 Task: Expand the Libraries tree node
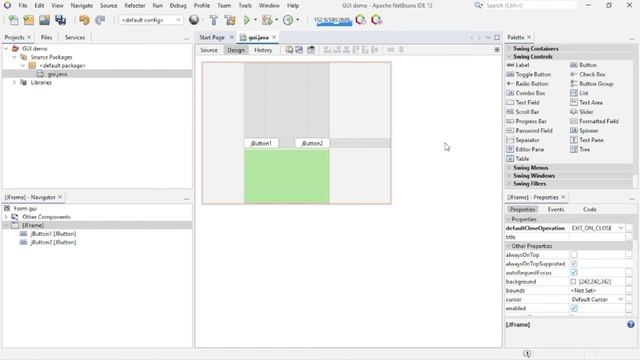(14, 82)
